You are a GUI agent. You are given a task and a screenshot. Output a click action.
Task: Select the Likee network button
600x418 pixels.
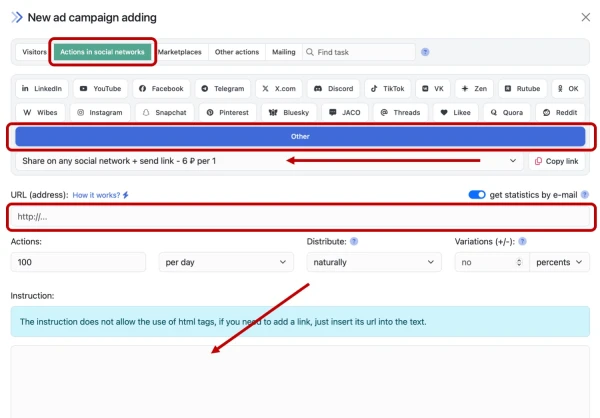click(x=456, y=113)
